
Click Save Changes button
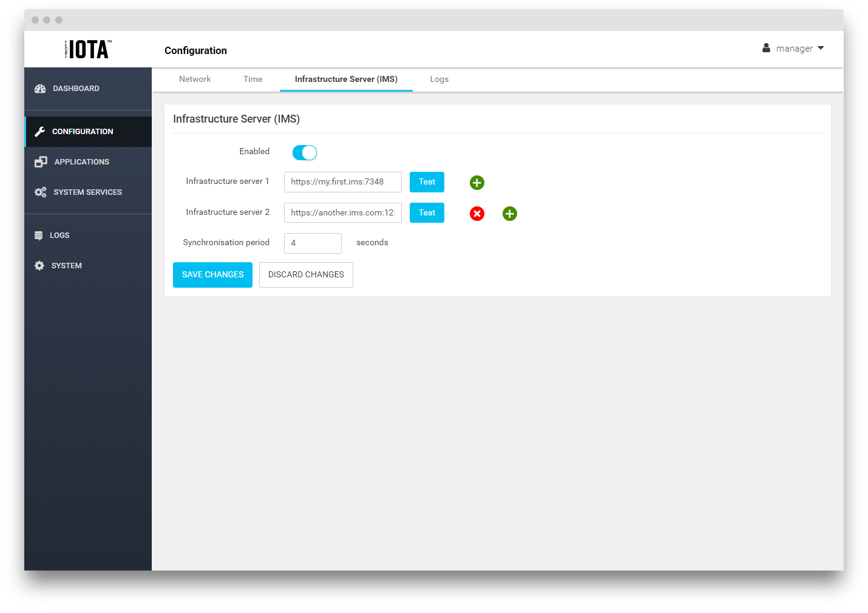212,275
